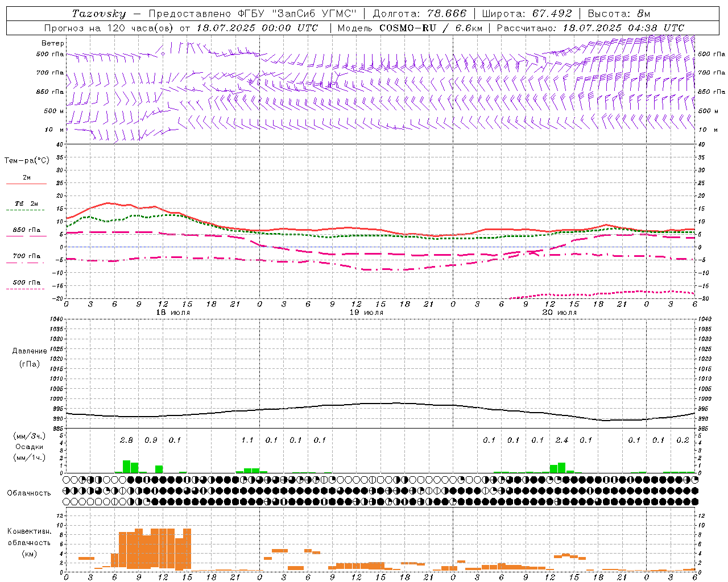
Task: Click the Долгота: 78.666 value
Action: [420, 14]
